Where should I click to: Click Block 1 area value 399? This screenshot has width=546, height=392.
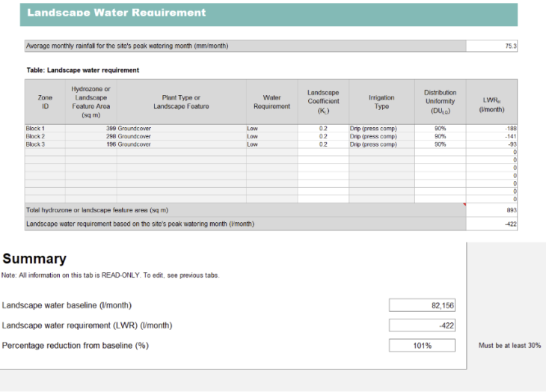[91, 129]
